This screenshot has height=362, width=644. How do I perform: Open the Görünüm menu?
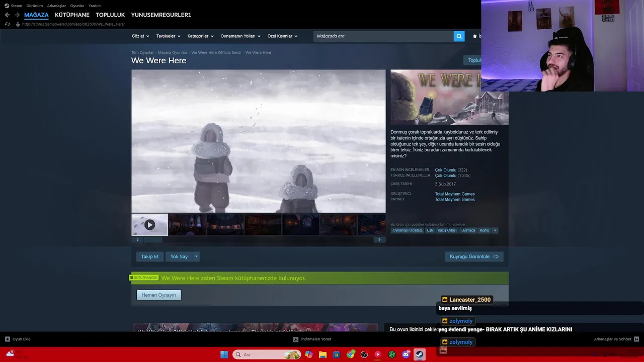pos(35,6)
